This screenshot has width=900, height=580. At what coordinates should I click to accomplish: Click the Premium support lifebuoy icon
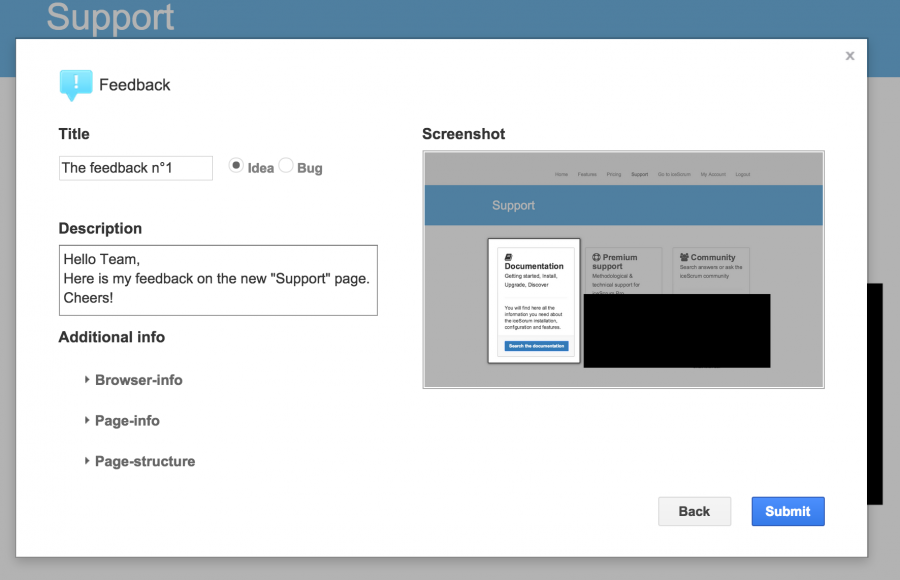tap(596, 257)
